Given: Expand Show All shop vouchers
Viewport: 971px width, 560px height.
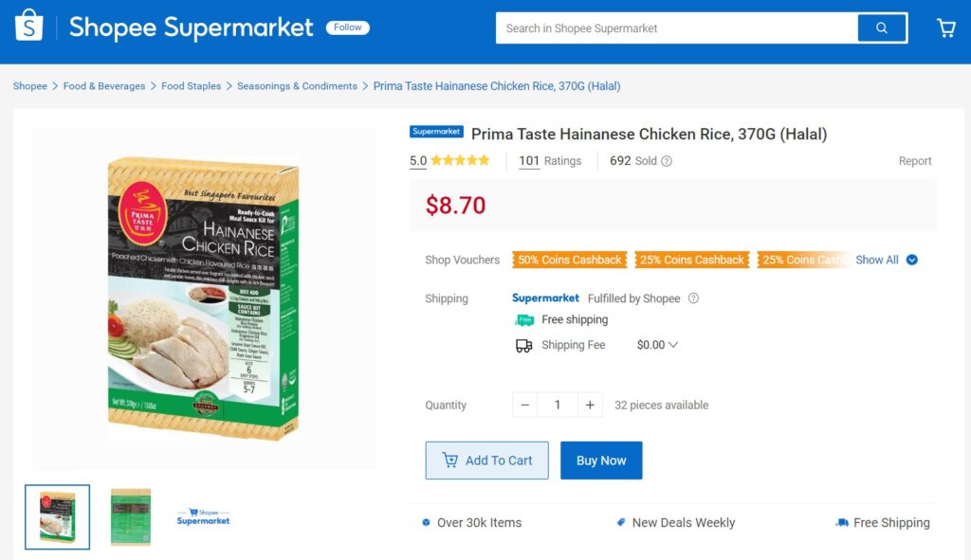Looking at the screenshot, I should 886,260.
